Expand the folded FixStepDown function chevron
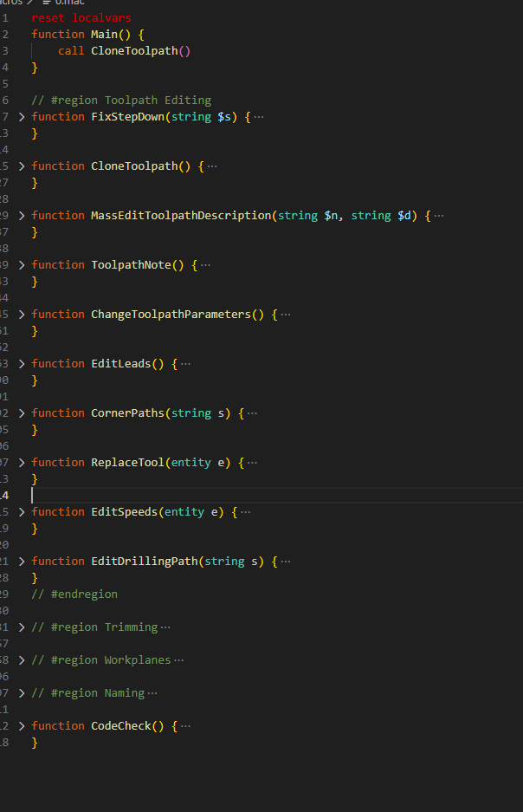Viewport: 523px width, 812px height. tap(22, 116)
